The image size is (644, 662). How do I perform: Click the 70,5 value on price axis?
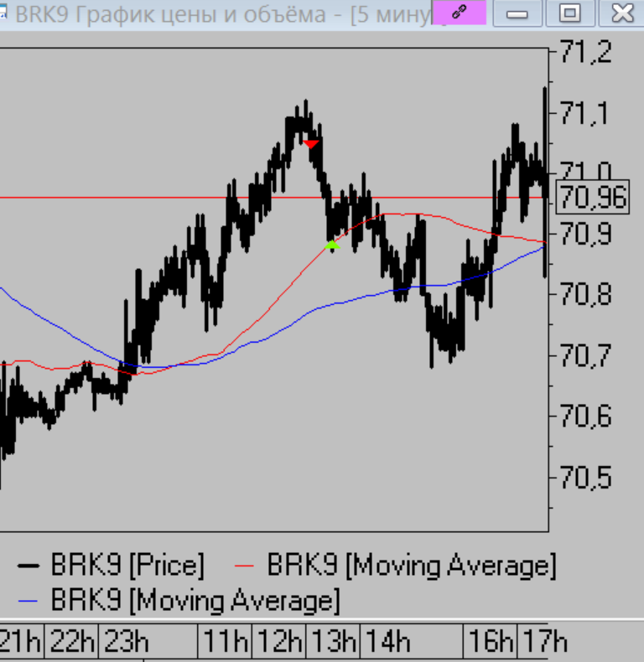585,478
